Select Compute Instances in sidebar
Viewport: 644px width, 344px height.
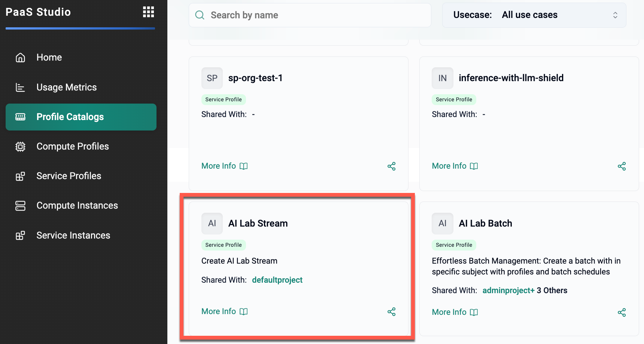[77, 206]
